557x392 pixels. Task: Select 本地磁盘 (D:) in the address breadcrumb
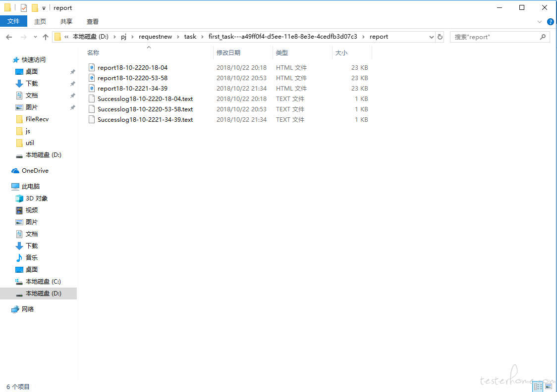tap(91, 37)
